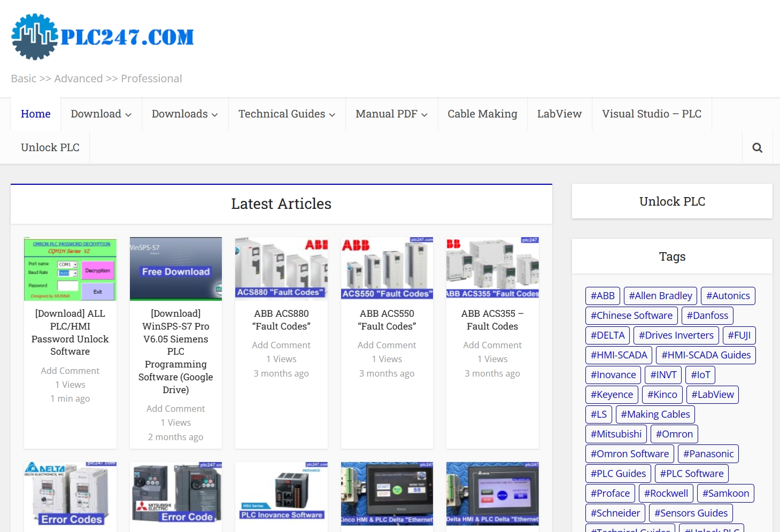Select the #LabView tag
The image size is (780, 532).
(x=713, y=395)
